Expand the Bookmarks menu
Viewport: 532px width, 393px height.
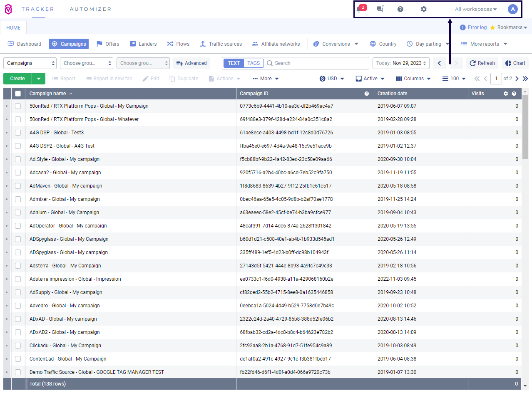509,27
